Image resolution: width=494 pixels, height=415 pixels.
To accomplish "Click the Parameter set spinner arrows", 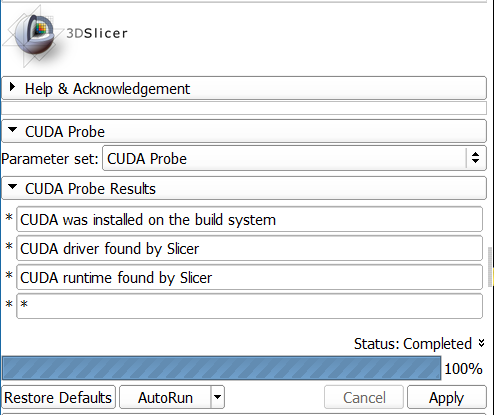I will pos(476,158).
